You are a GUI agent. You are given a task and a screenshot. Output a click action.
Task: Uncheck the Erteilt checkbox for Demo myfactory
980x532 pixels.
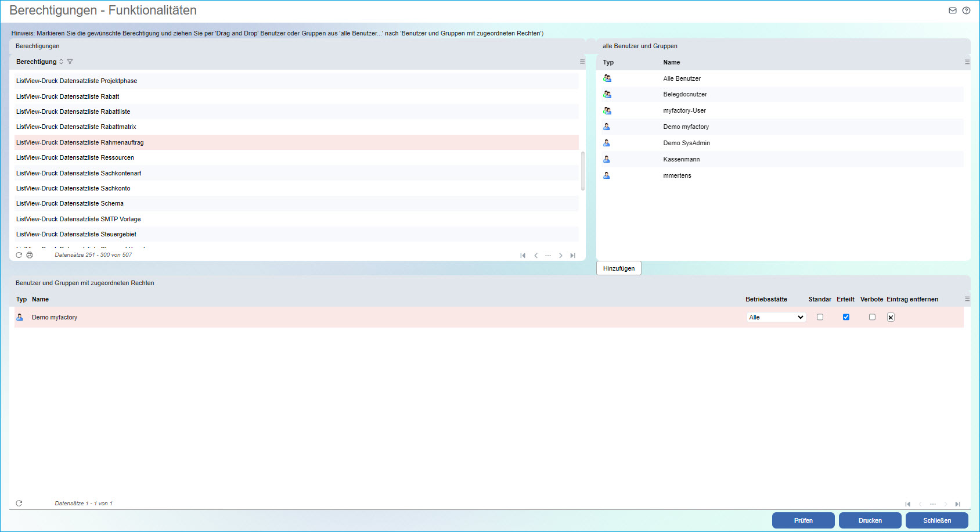click(846, 317)
